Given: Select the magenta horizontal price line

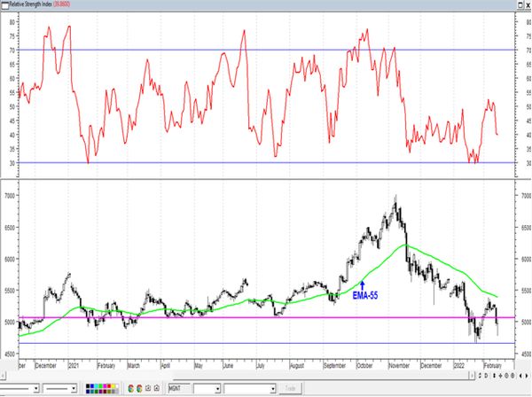Looking at the screenshot, I should click(266, 316).
